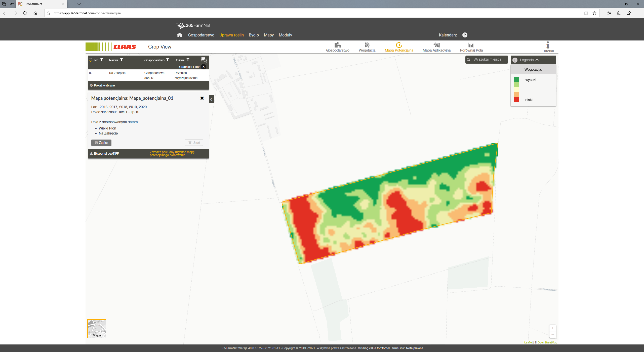
Task: Refresh the browser page
Action: [25, 13]
